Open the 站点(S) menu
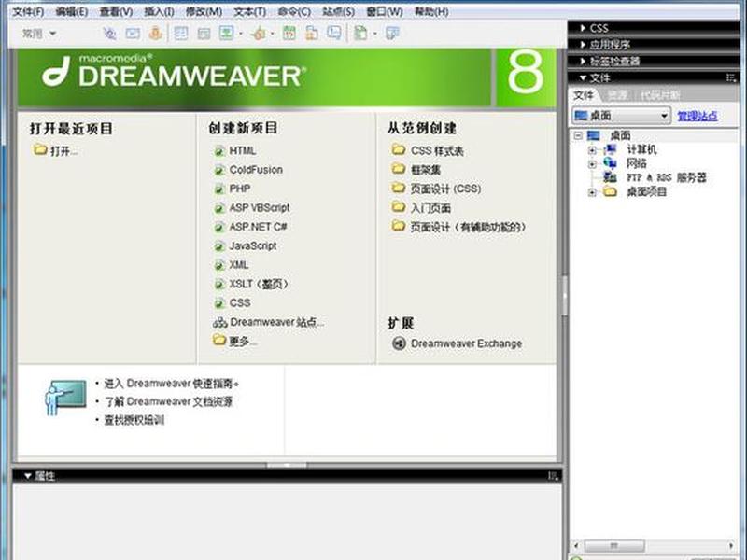The height and width of the screenshot is (560, 747). pyautogui.click(x=338, y=12)
